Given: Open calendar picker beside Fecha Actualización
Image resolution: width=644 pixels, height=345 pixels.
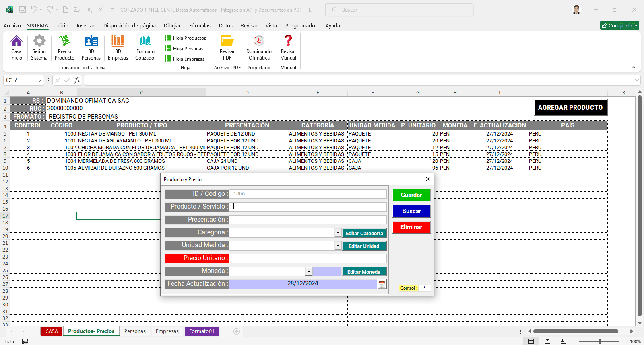Looking at the screenshot, I should pos(382,284).
